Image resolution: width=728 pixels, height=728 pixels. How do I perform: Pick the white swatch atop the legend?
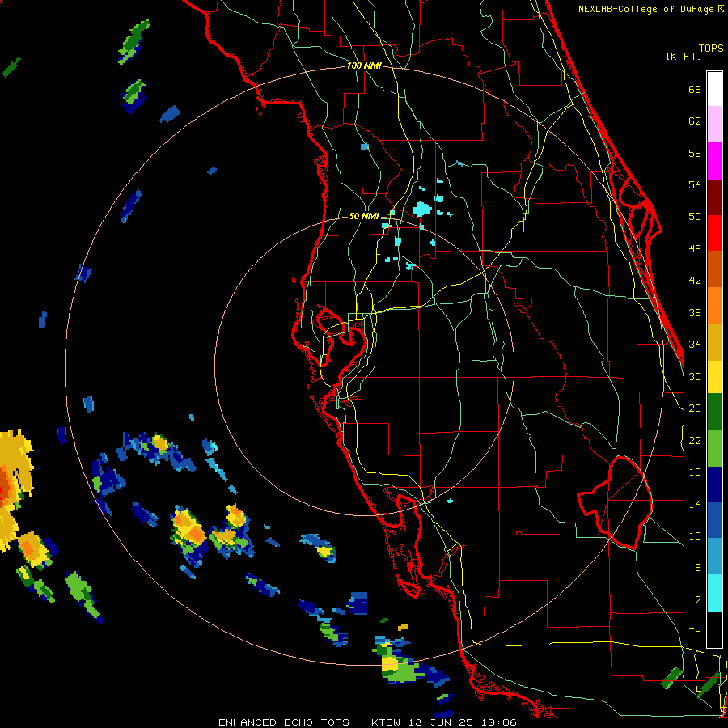(x=714, y=89)
